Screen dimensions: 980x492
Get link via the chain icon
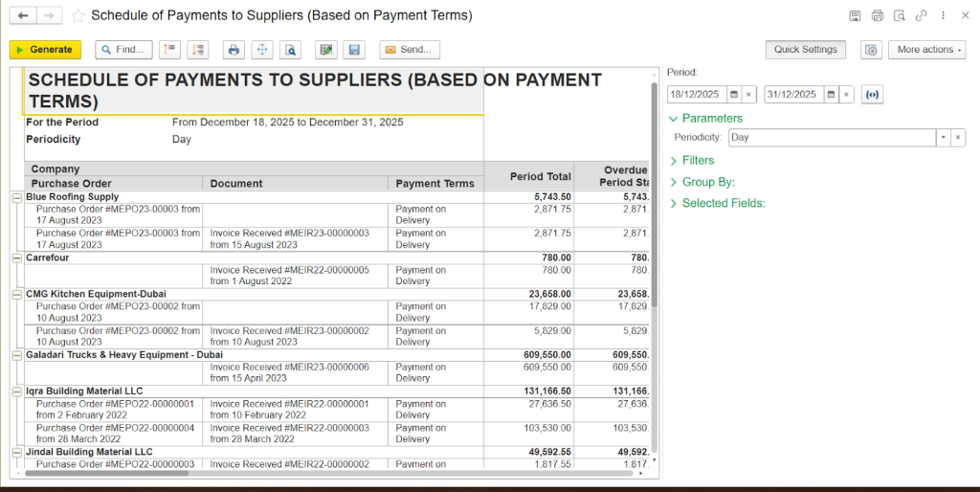(x=922, y=15)
